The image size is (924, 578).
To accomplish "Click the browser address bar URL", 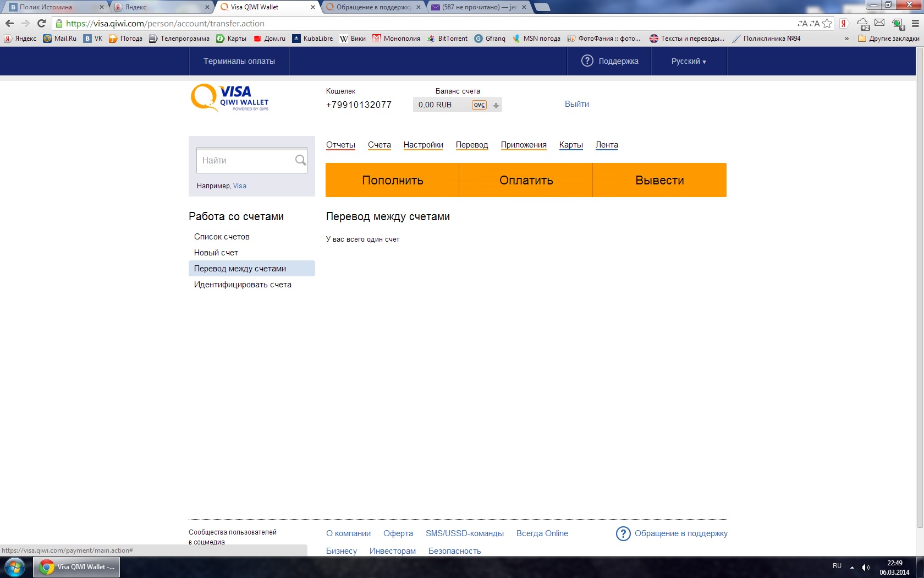I will (165, 23).
